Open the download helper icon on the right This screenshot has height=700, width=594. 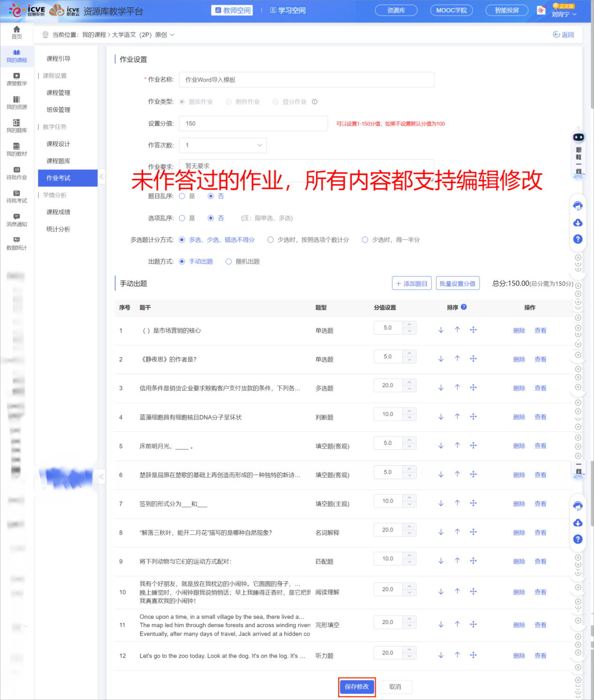(578, 223)
